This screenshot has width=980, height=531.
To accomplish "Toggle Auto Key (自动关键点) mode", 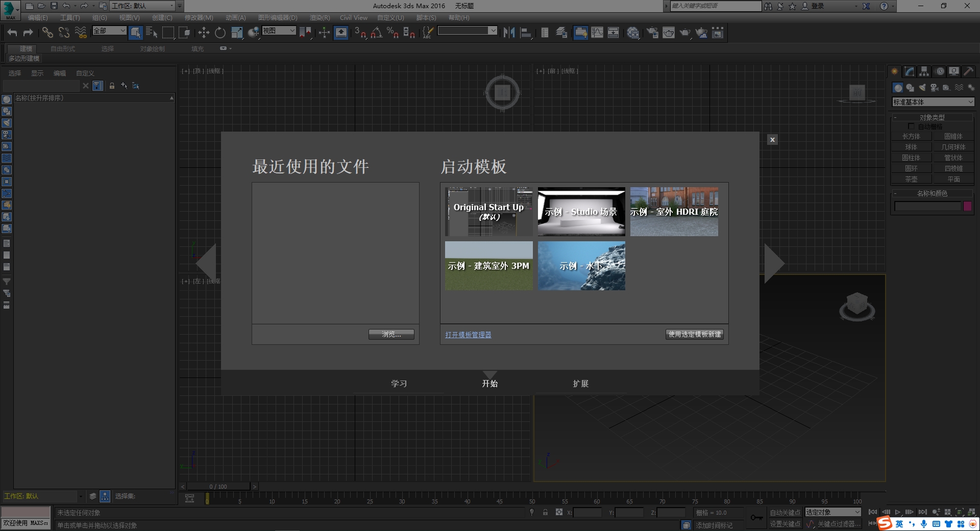I will [x=785, y=513].
